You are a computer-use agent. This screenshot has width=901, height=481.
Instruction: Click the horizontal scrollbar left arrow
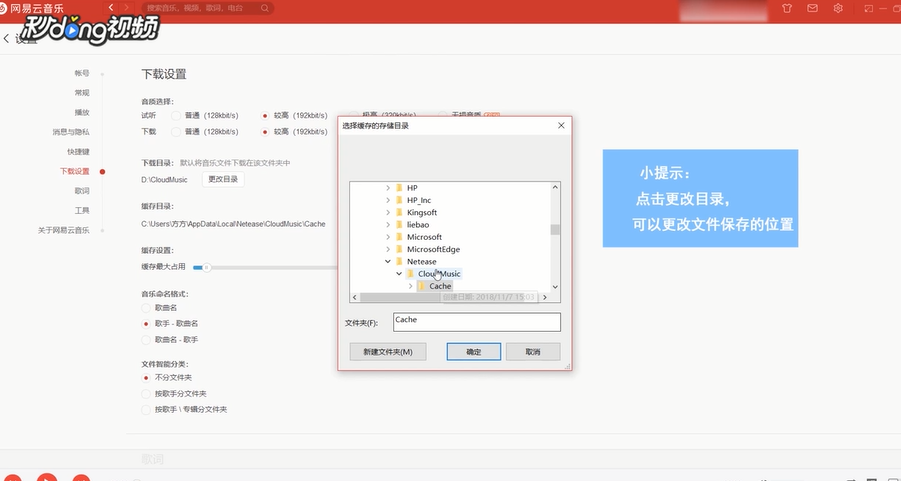click(355, 298)
